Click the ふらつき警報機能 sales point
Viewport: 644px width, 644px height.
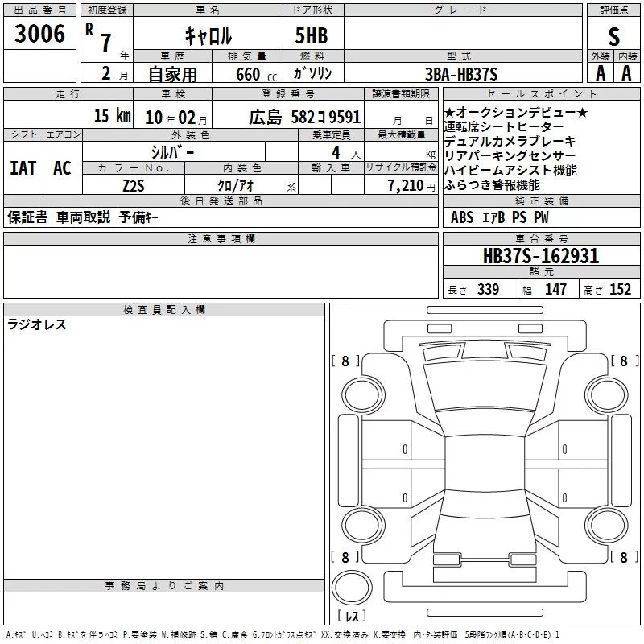tap(492, 185)
